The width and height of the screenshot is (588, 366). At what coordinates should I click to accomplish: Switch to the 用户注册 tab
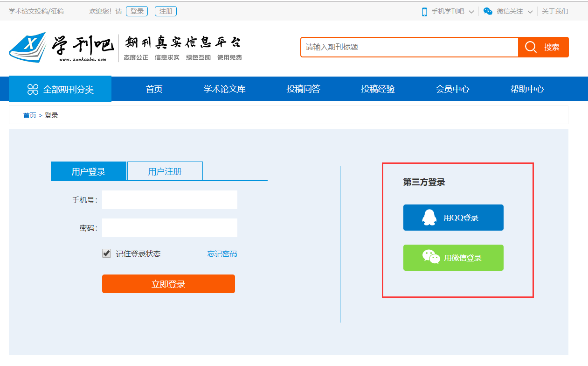click(165, 171)
